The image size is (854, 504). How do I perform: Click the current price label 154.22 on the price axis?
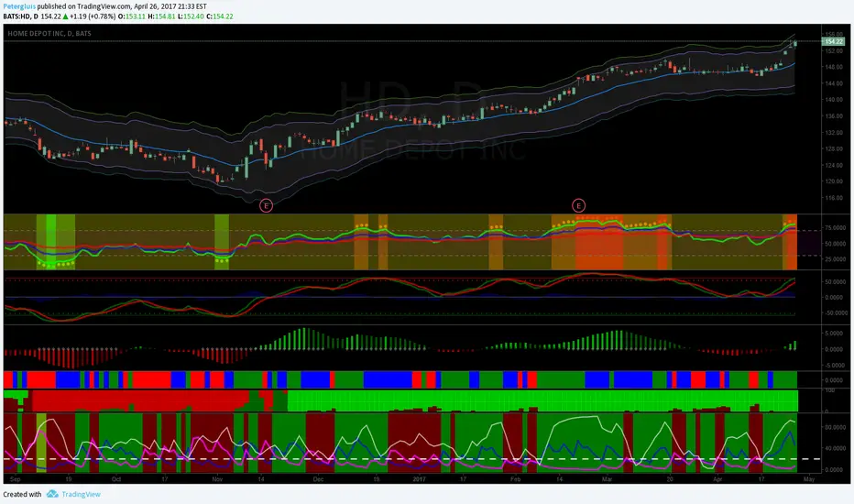pos(833,41)
